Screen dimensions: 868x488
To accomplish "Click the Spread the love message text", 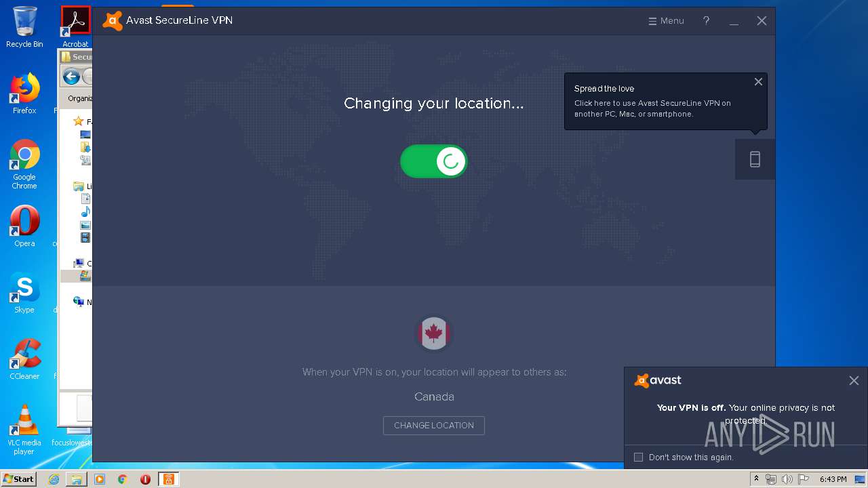I will coord(652,108).
